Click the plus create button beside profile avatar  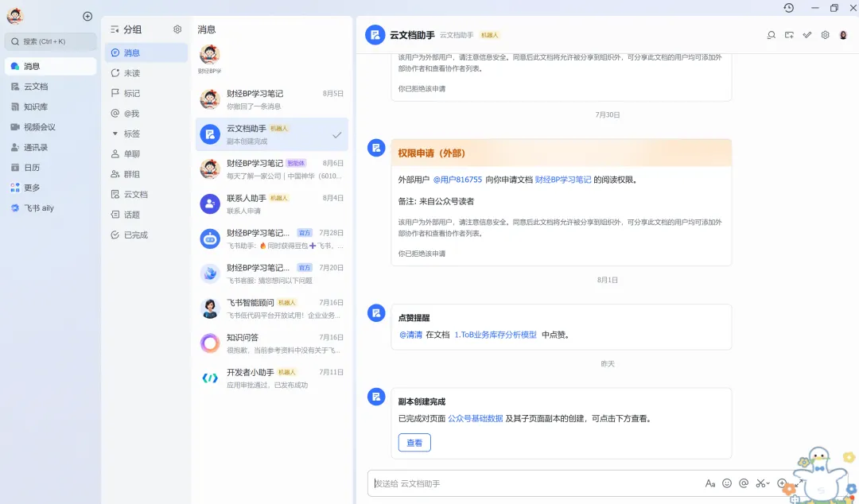87,17
